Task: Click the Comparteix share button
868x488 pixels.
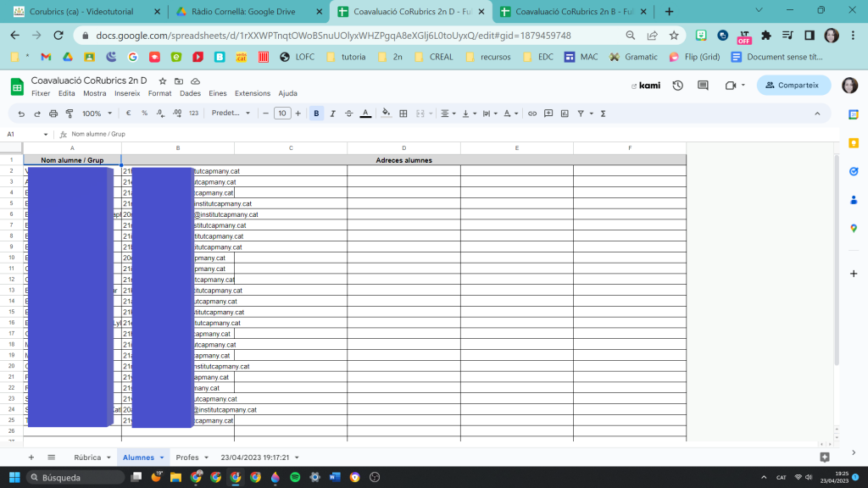Action: point(793,85)
